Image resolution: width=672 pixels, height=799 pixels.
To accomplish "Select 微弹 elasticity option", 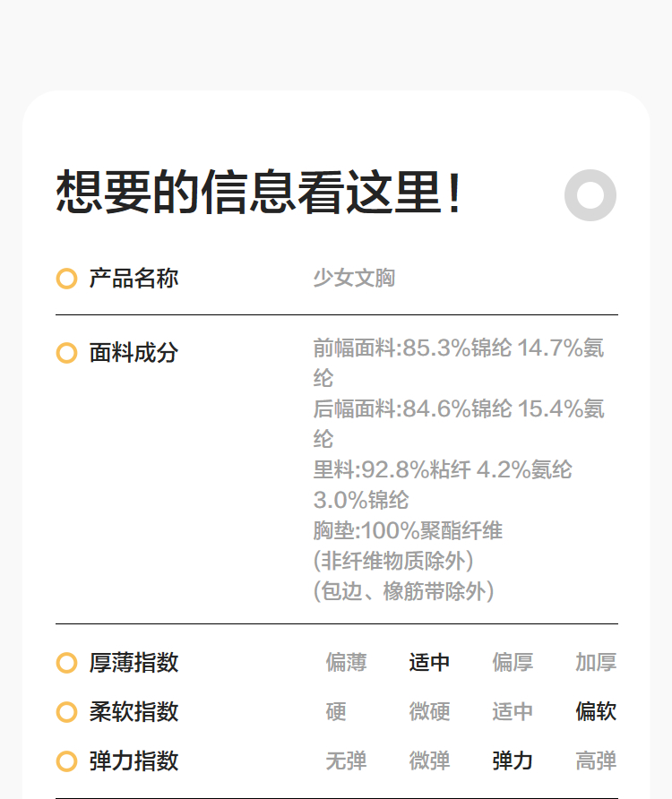I will coord(429,761).
